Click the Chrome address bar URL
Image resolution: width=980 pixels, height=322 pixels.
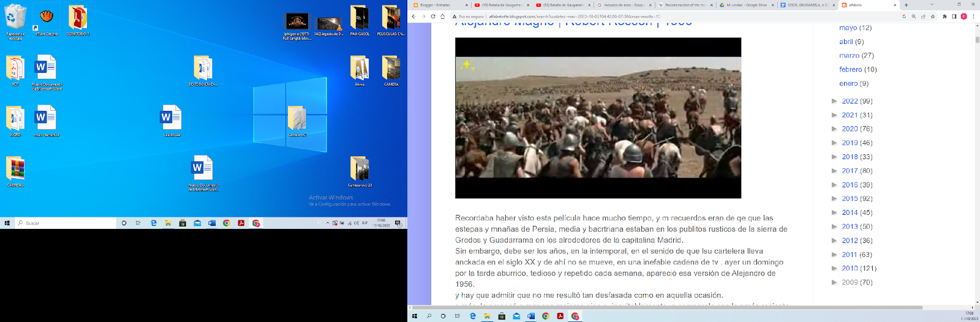(574, 17)
